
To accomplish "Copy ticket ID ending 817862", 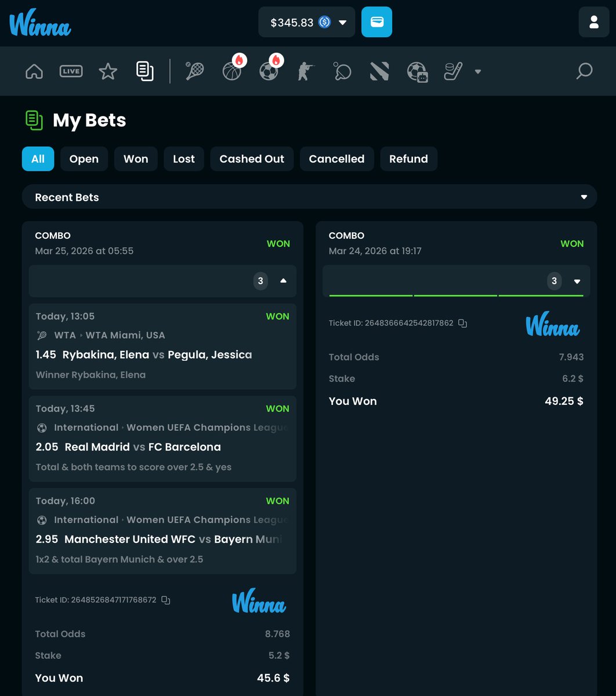I will click(x=462, y=323).
